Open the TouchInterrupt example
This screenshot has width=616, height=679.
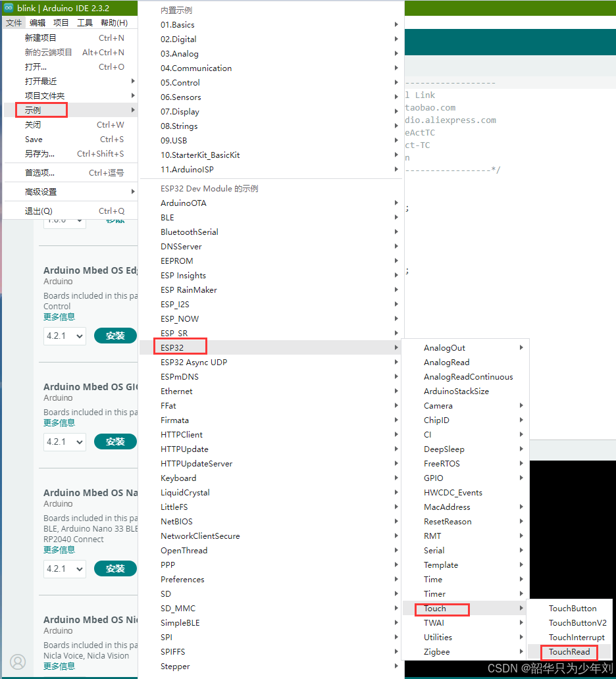(x=570, y=638)
